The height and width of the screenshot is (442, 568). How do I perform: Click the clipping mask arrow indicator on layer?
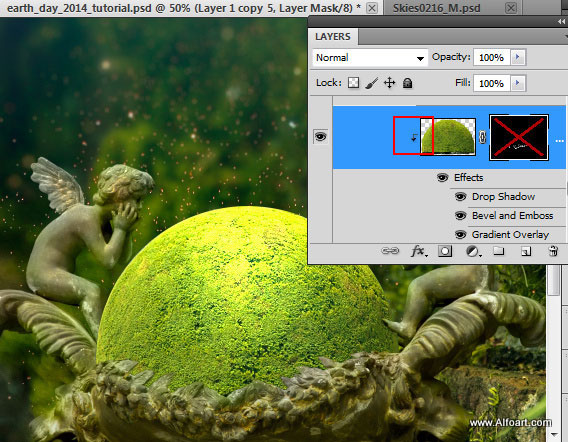coord(414,137)
